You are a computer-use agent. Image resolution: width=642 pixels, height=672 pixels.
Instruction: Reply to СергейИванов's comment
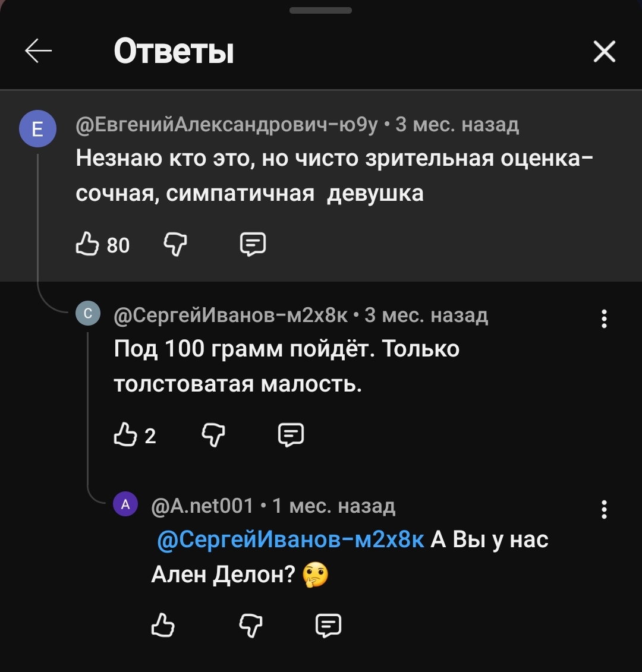[291, 436]
